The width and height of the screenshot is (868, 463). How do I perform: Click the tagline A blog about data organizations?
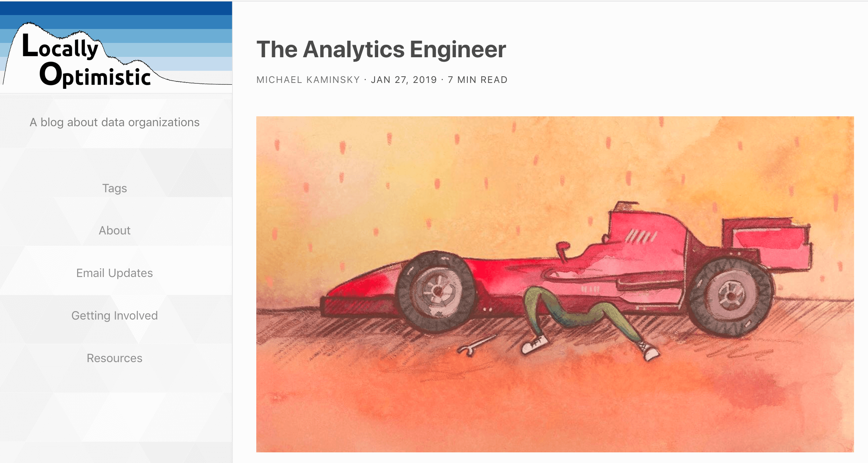pos(115,122)
